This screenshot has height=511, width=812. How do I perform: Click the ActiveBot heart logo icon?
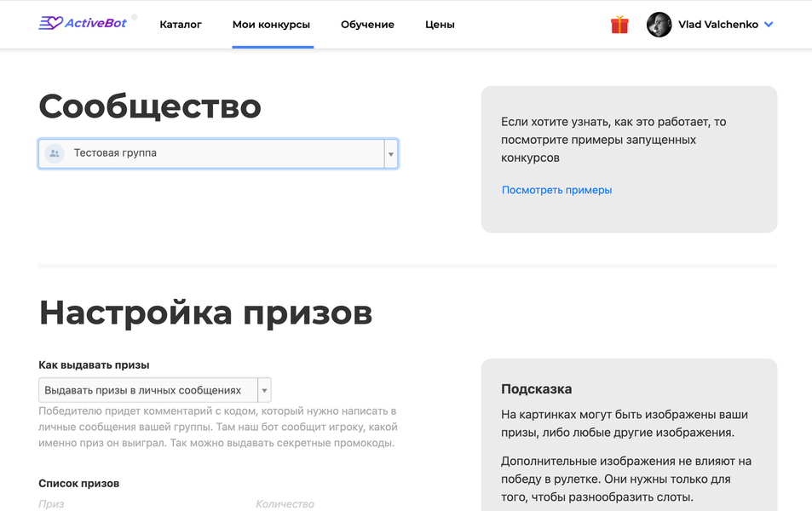50,24
